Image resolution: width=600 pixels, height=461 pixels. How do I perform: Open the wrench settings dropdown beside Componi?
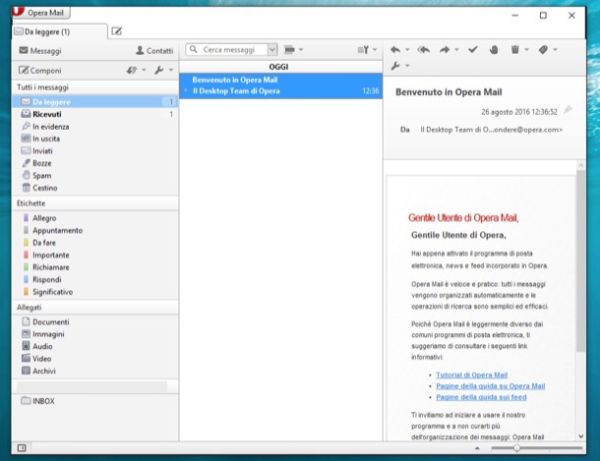tap(160, 70)
